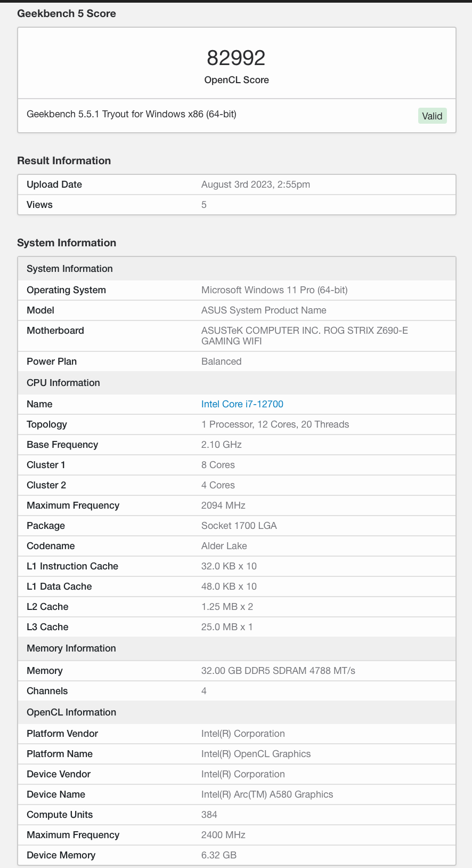This screenshot has height=868, width=472.
Task: Select the Geekbench 5.5.1 Tryout version text
Action: pyautogui.click(x=131, y=114)
